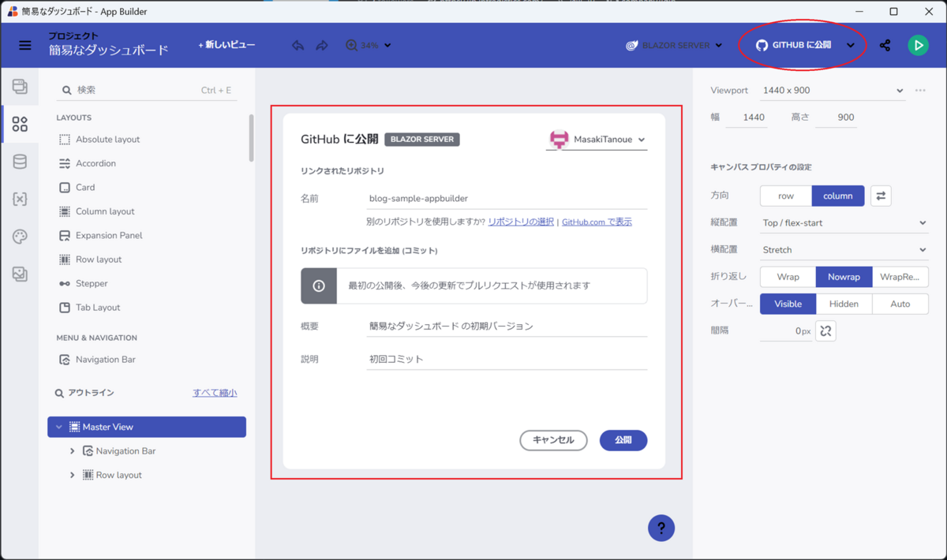Select the Card component

click(x=77, y=188)
